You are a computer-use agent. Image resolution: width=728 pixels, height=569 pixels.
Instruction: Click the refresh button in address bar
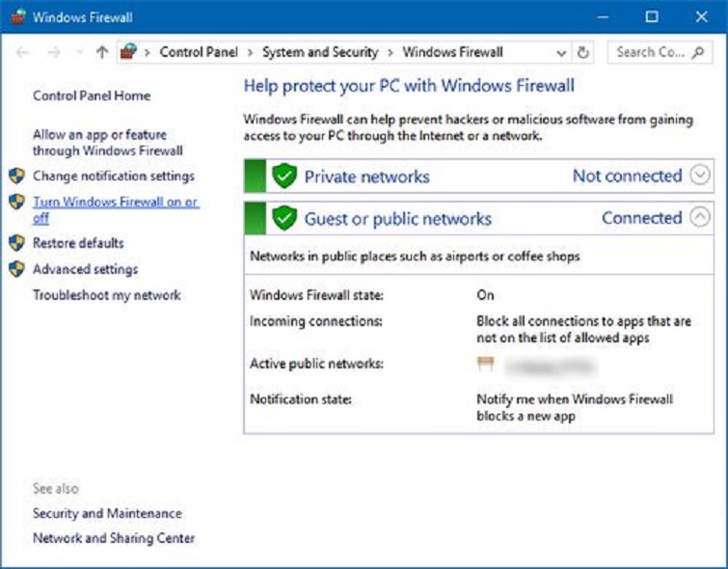tap(582, 52)
